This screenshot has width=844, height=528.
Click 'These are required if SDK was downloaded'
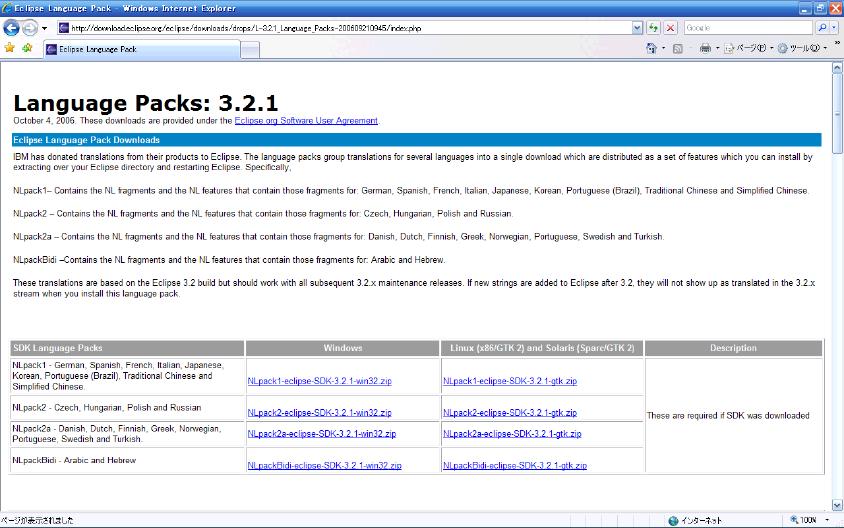(728, 416)
